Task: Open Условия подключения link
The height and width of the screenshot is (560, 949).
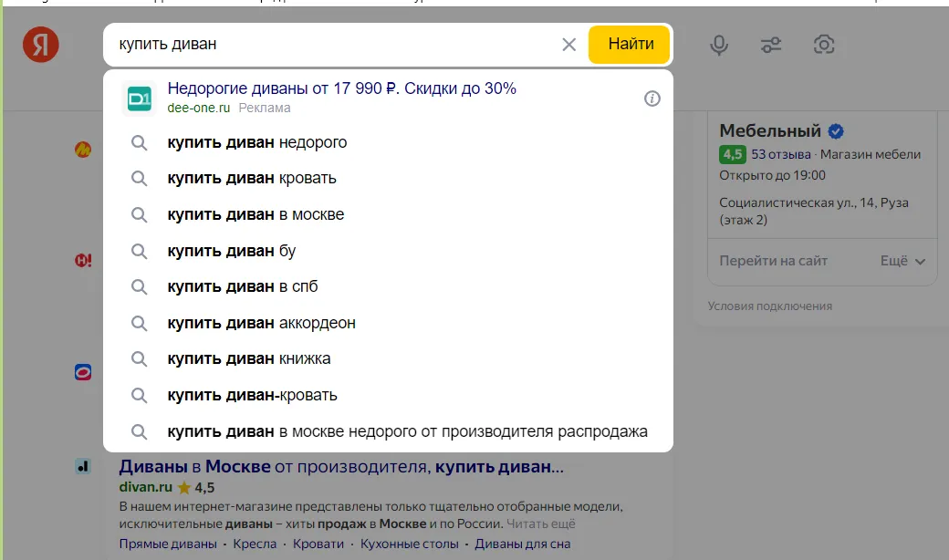Action: coord(770,306)
